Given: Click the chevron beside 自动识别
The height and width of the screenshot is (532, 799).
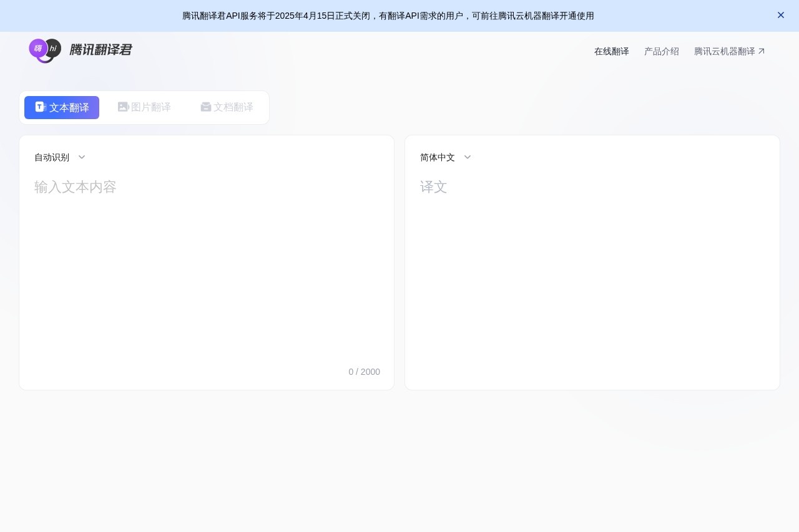Looking at the screenshot, I should coord(81,157).
